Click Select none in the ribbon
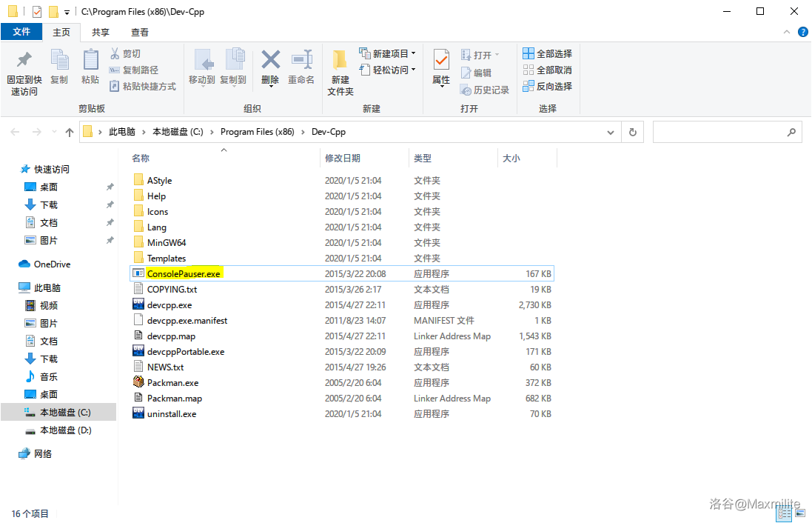Image resolution: width=812 pixels, height=523 pixels. 547,70
